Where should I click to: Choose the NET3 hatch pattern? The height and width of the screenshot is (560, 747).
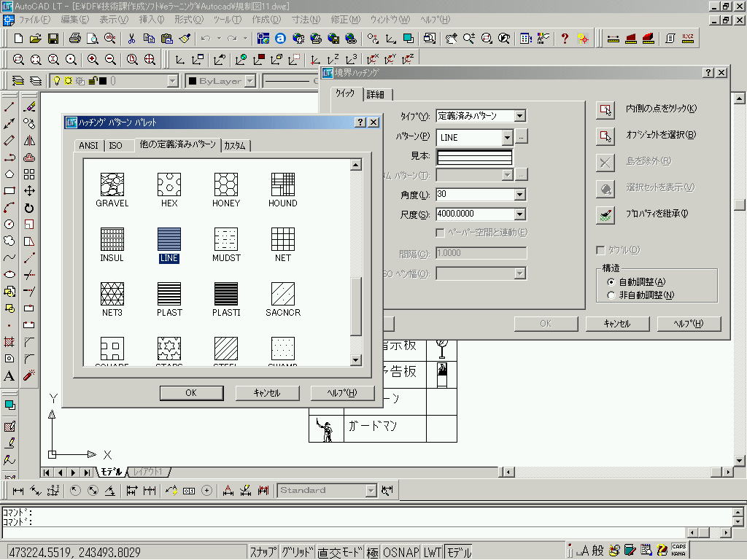click(112, 294)
